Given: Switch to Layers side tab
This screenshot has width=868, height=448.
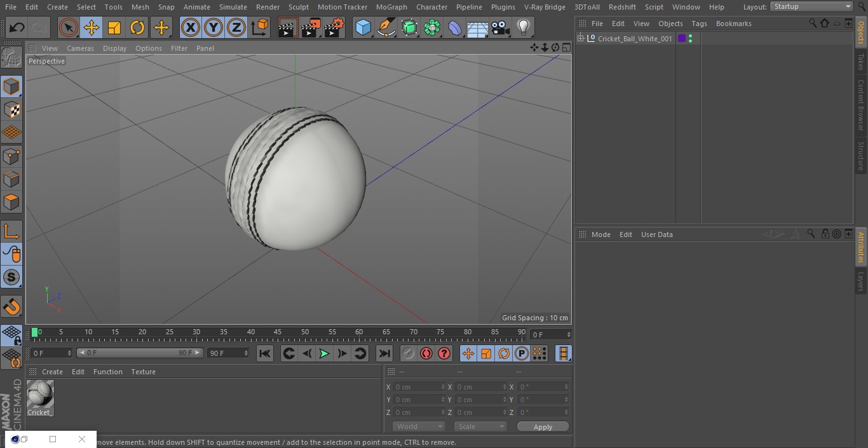Looking at the screenshot, I should point(861,282).
